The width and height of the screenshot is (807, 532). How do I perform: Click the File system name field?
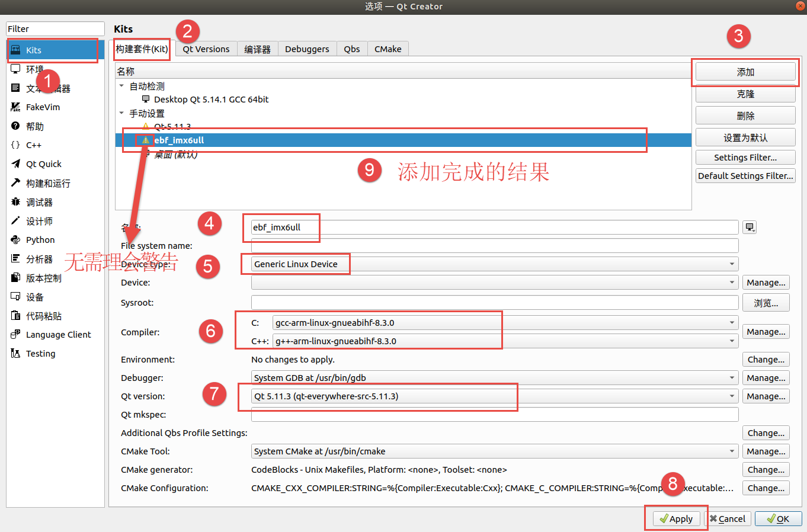[x=495, y=246]
